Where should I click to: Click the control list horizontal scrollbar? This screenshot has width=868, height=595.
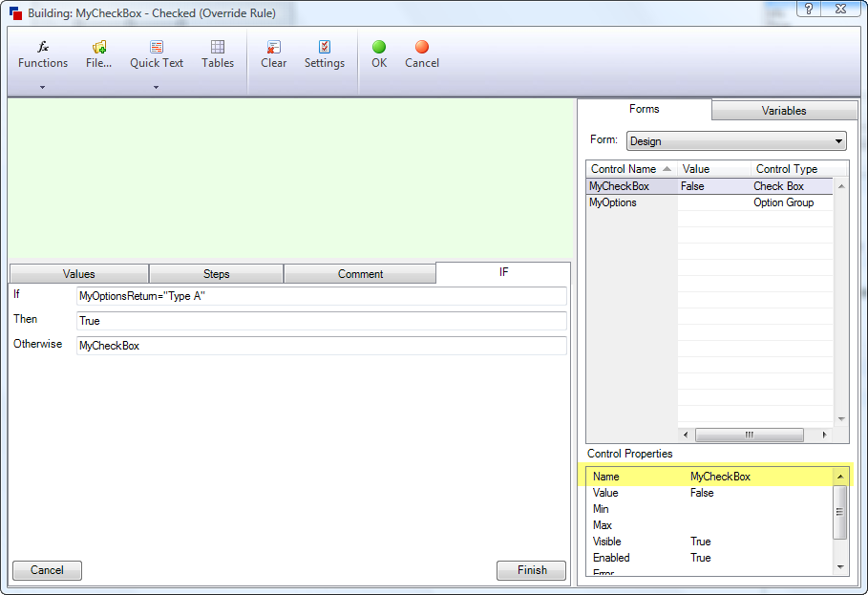[749, 435]
